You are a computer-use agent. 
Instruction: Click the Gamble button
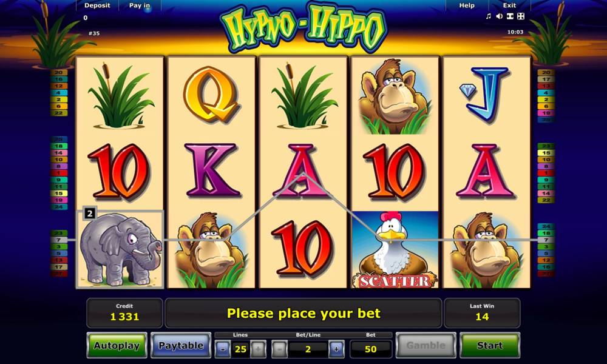426,345
